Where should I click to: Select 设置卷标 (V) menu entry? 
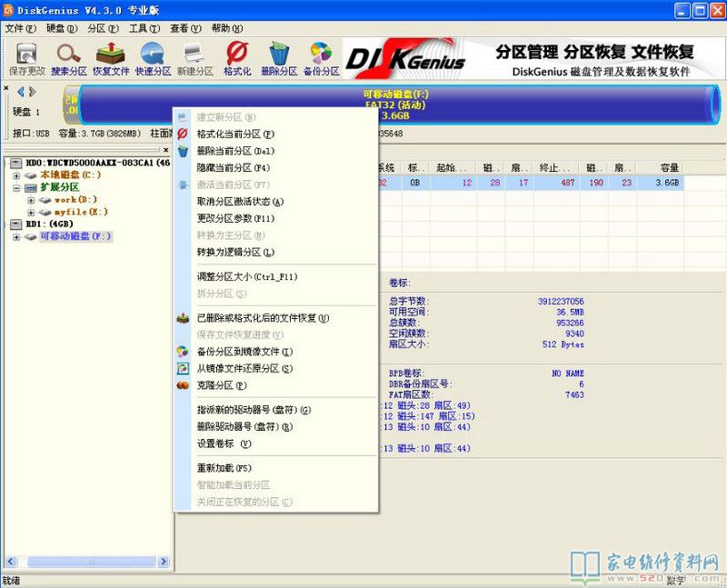276,443
